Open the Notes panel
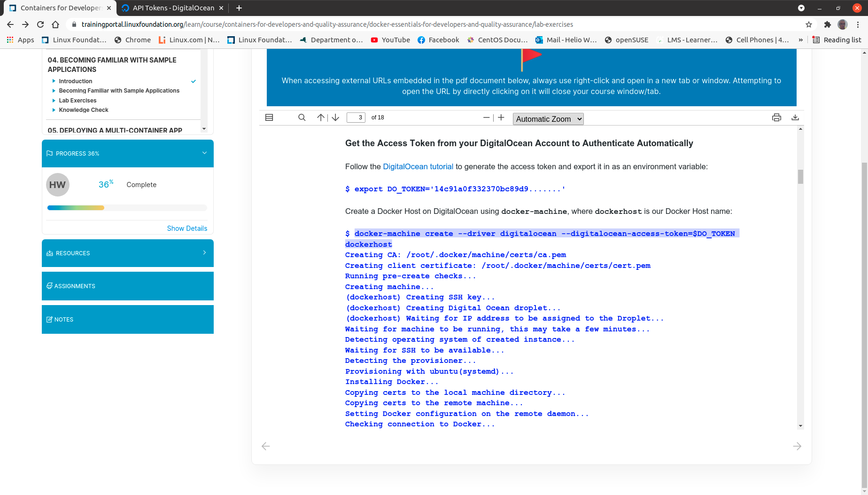The width and height of the screenshot is (868, 495). pos(128,320)
